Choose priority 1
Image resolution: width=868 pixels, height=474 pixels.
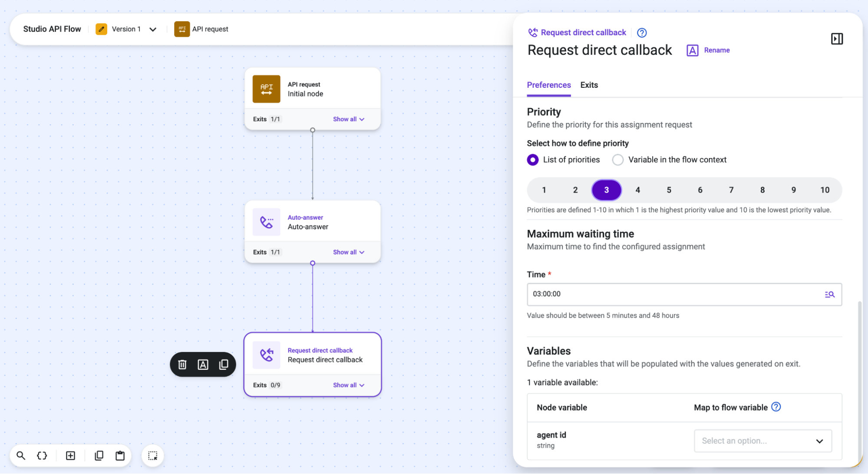click(544, 190)
